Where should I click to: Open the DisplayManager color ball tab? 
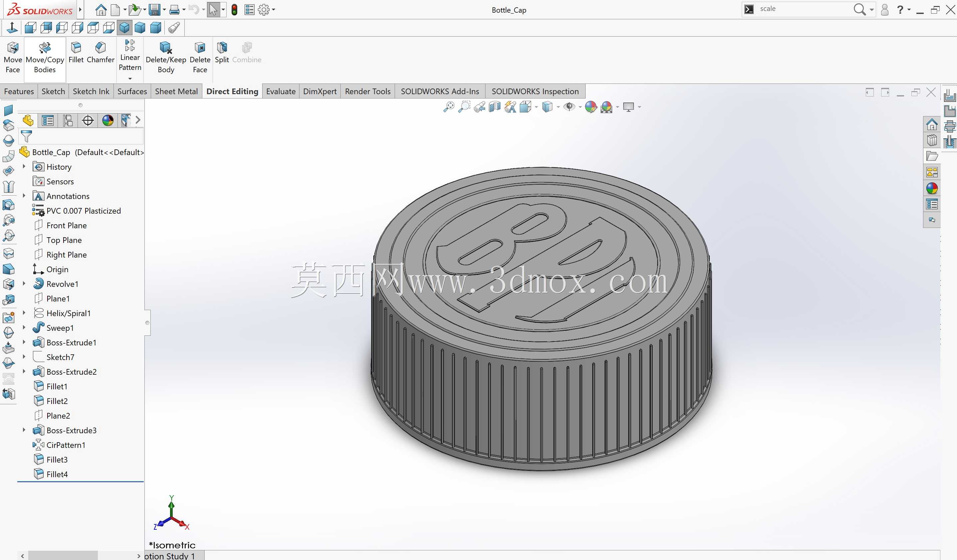(x=108, y=120)
